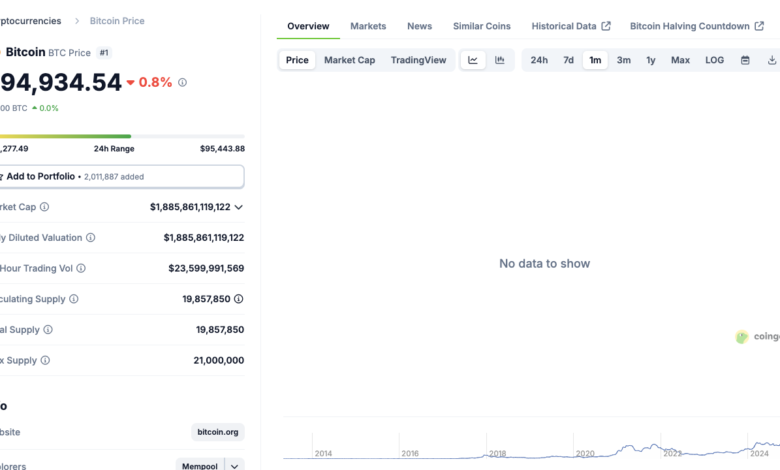780x470 pixels.
Task: Open bitcoin.org website link
Action: (x=218, y=432)
